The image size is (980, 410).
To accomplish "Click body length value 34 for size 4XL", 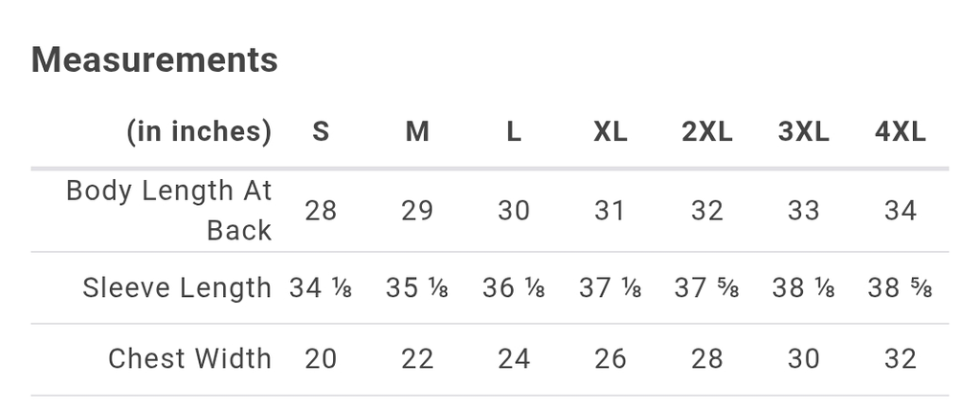I will (901, 211).
